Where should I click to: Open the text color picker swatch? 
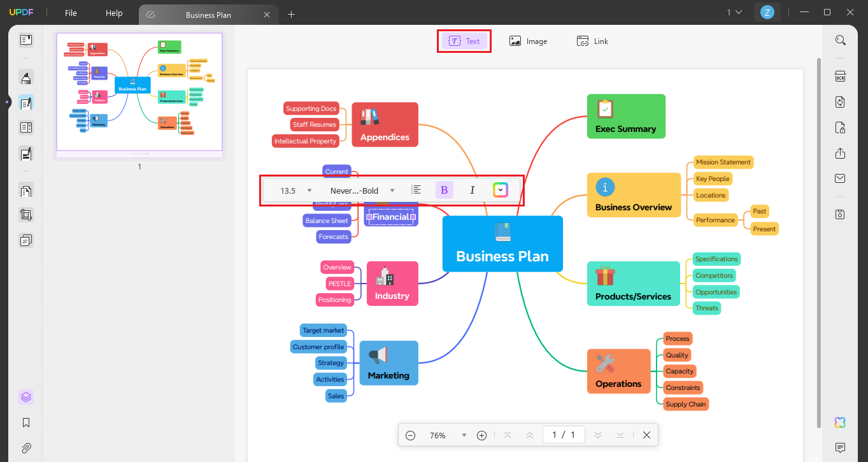pyautogui.click(x=501, y=189)
